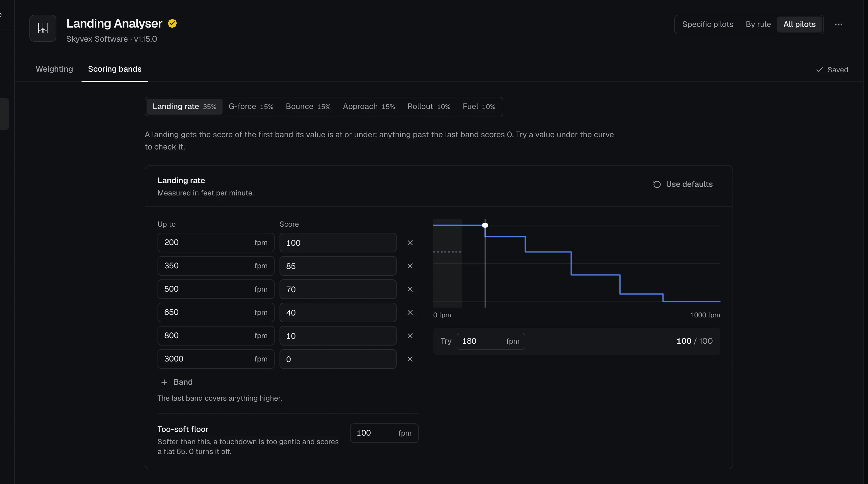The height and width of the screenshot is (484, 868).
Task: Click the score field showing 70
Action: click(x=338, y=289)
